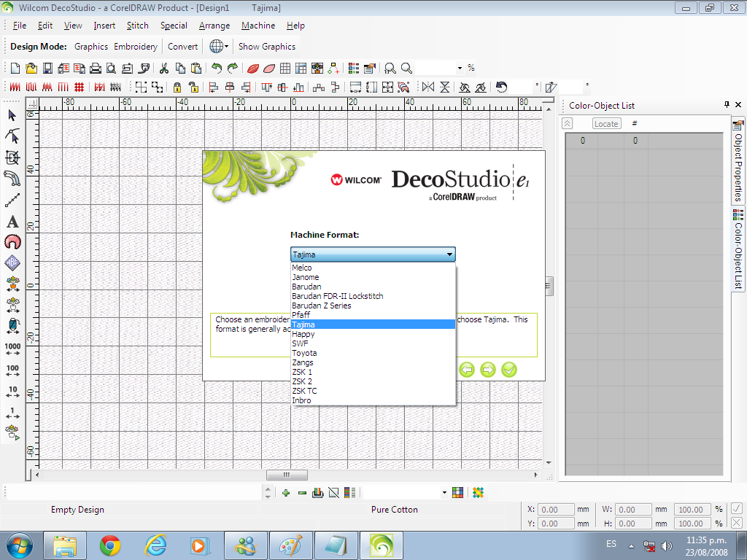This screenshot has height=560, width=747.
Task: Click Show Graphics in the toolbar
Action: (x=267, y=47)
